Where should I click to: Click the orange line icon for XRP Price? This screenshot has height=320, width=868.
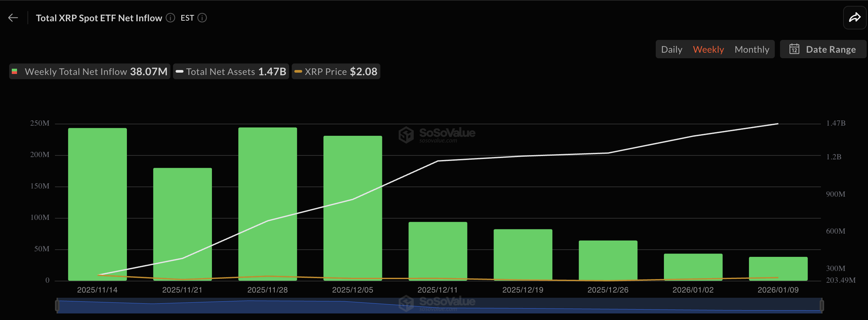tap(298, 71)
